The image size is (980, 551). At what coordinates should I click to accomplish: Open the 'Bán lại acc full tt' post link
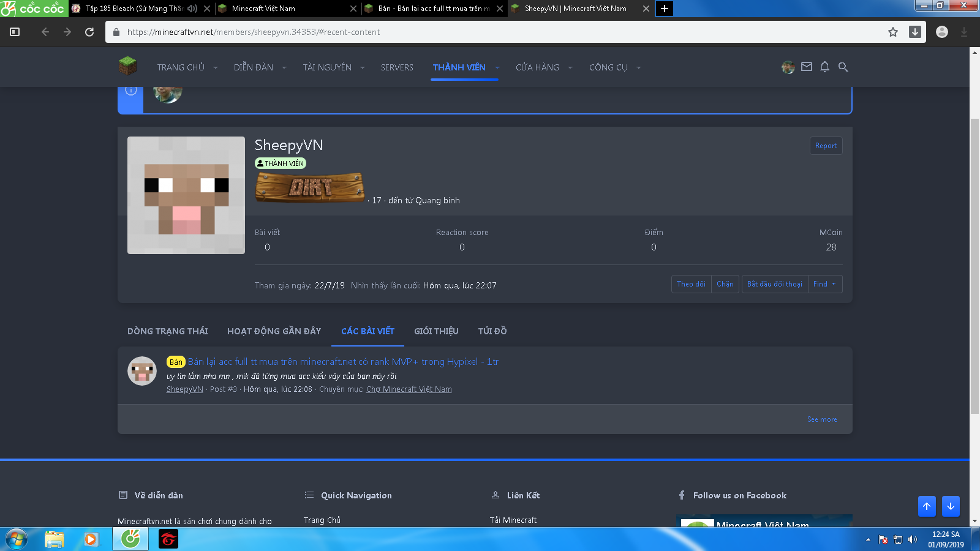coord(343,362)
